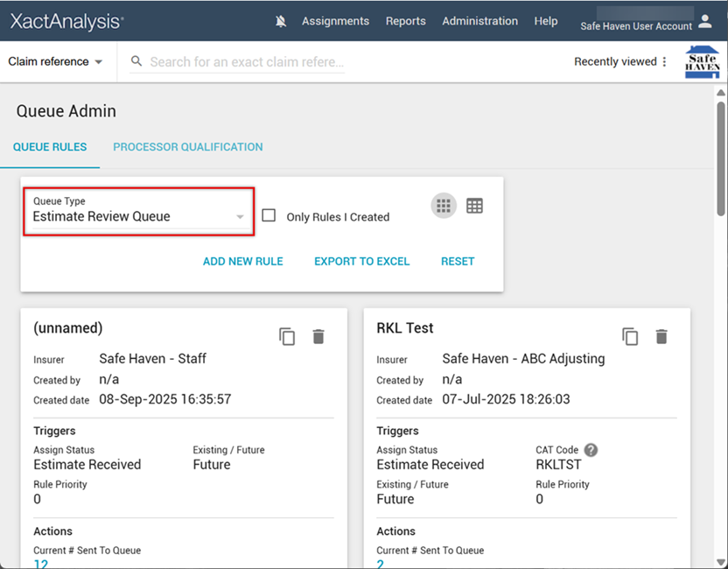Expand the Claim reference dropdown
The image size is (728, 569).
pyautogui.click(x=55, y=62)
